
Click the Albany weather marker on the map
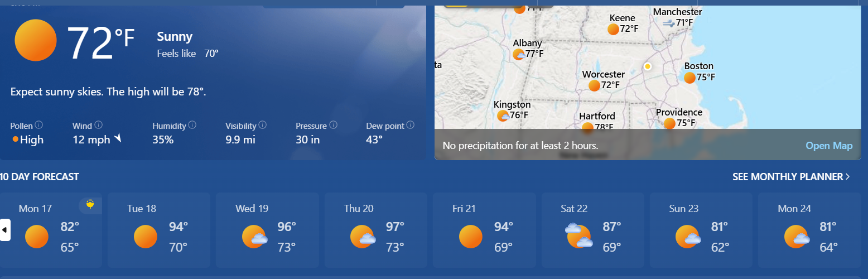click(528, 49)
